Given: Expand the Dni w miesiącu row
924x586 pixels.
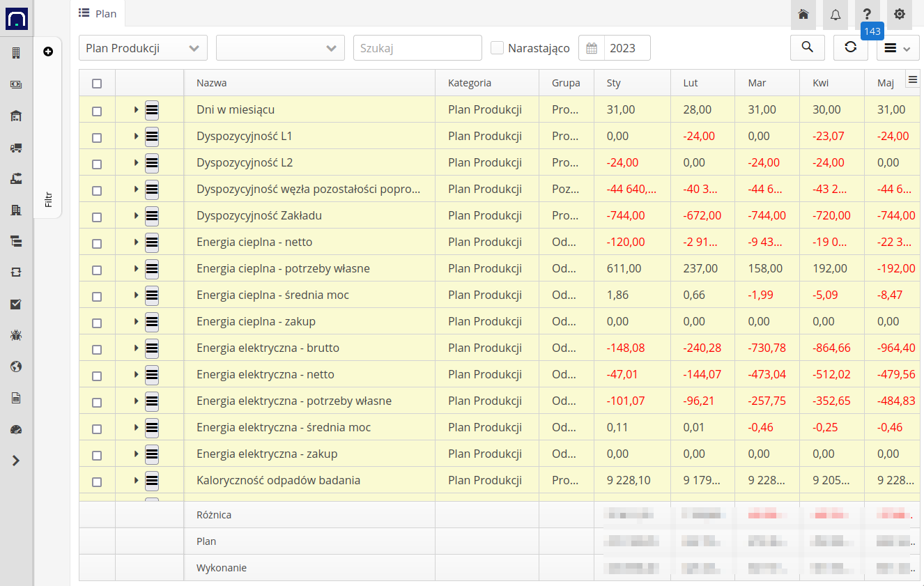Looking at the screenshot, I should pyautogui.click(x=136, y=110).
